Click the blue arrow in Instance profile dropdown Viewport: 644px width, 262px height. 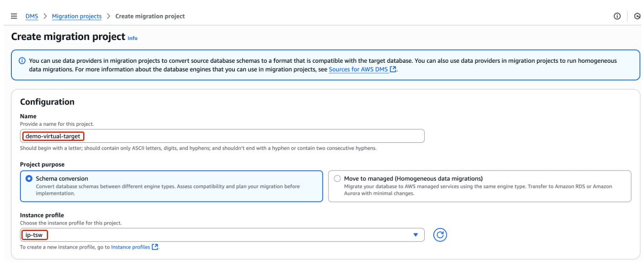[415, 235]
